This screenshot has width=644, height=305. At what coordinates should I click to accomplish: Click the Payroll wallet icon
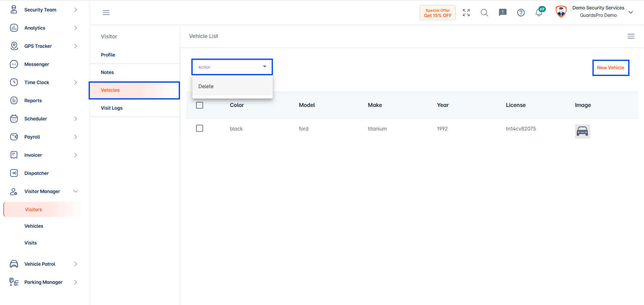click(x=14, y=137)
